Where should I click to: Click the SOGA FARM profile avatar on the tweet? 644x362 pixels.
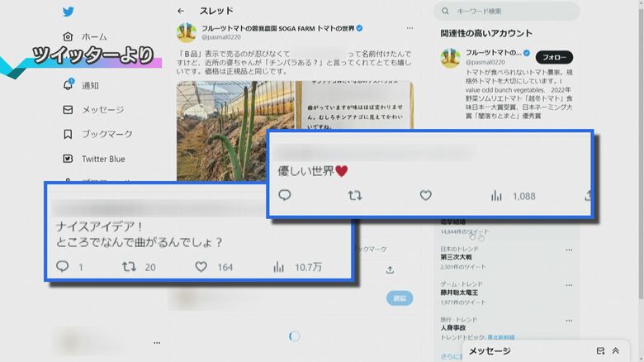click(x=186, y=32)
